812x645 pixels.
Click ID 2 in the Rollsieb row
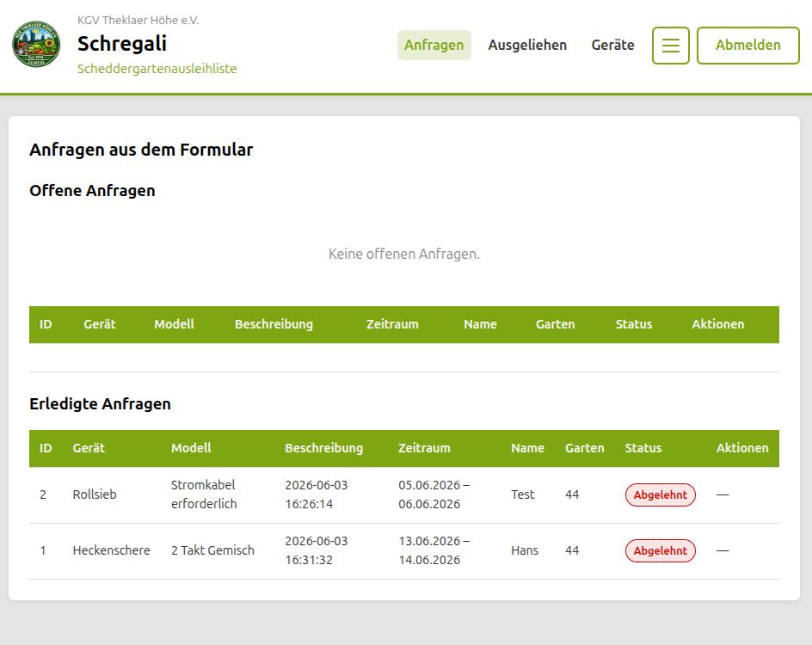tap(43, 494)
